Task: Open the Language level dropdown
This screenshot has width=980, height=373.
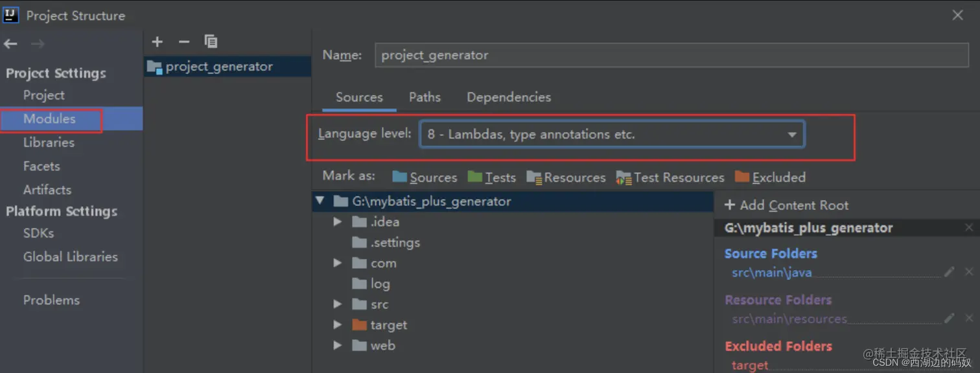Action: pyautogui.click(x=612, y=135)
